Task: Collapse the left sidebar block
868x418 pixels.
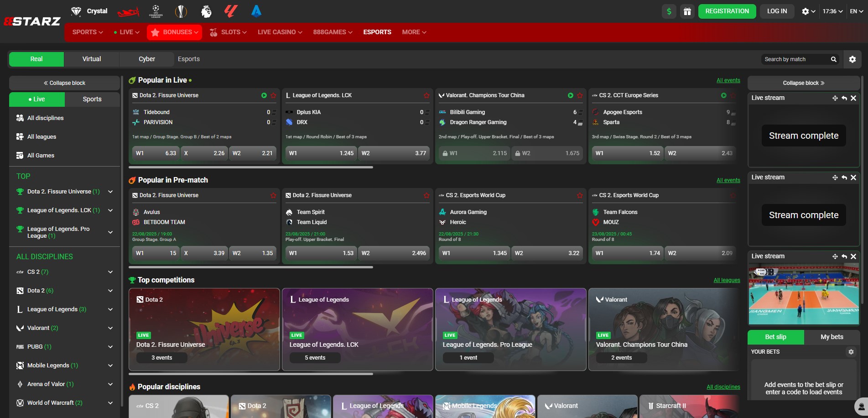Action: [65, 83]
